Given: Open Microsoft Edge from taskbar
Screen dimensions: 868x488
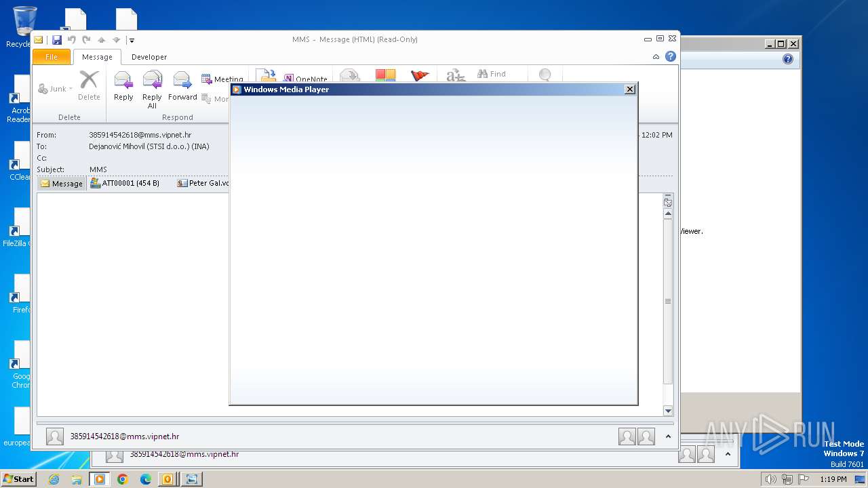Looking at the screenshot, I should point(146,479).
